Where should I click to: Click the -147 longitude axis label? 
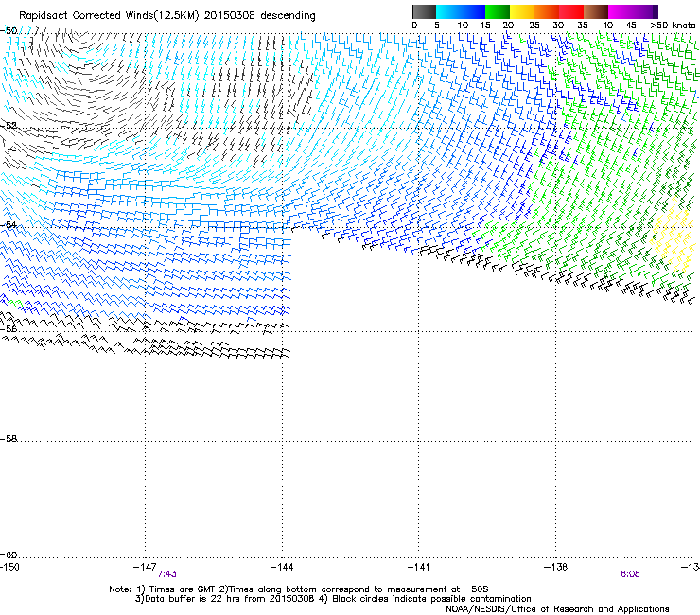[x=145, y=567]
